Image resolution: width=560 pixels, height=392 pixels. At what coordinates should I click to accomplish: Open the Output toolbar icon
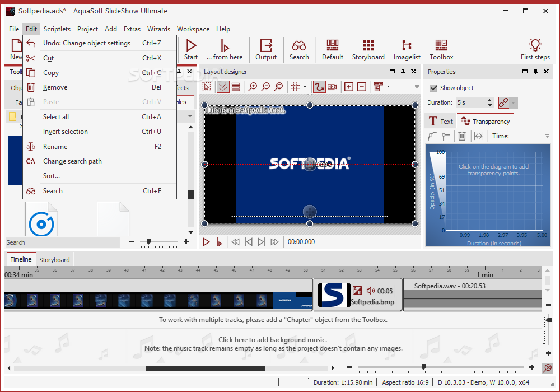coord(266,46)
